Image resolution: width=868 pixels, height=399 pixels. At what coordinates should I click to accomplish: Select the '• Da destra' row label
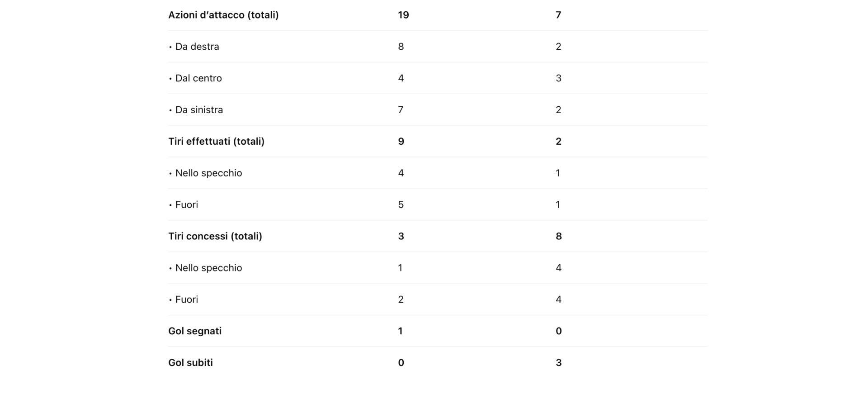pos(197,47)
